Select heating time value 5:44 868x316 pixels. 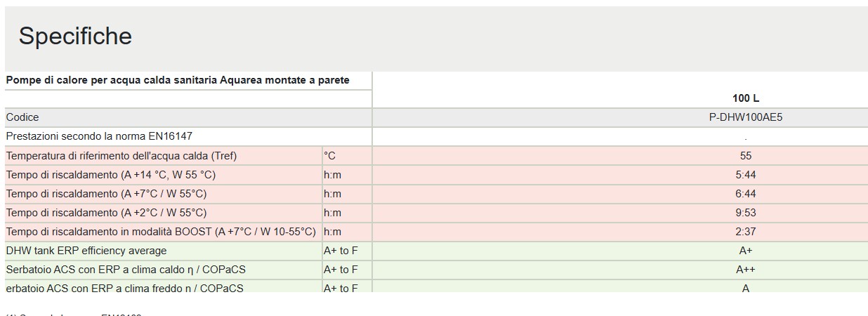coord(745,175)
